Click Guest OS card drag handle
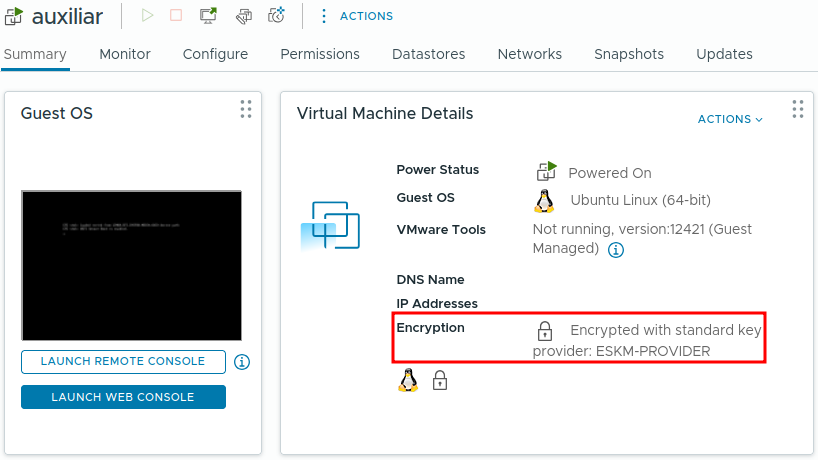 coord(246,109)
